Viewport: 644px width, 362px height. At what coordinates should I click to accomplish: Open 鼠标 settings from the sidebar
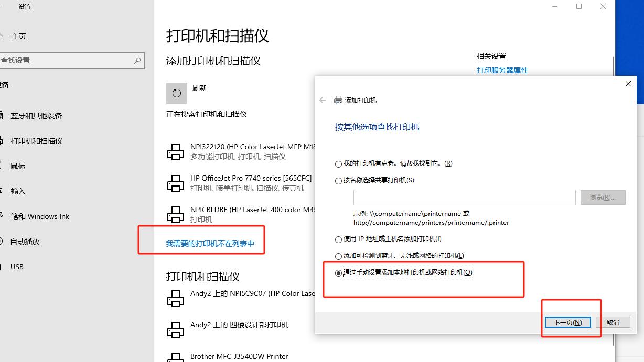pos(17,166)
